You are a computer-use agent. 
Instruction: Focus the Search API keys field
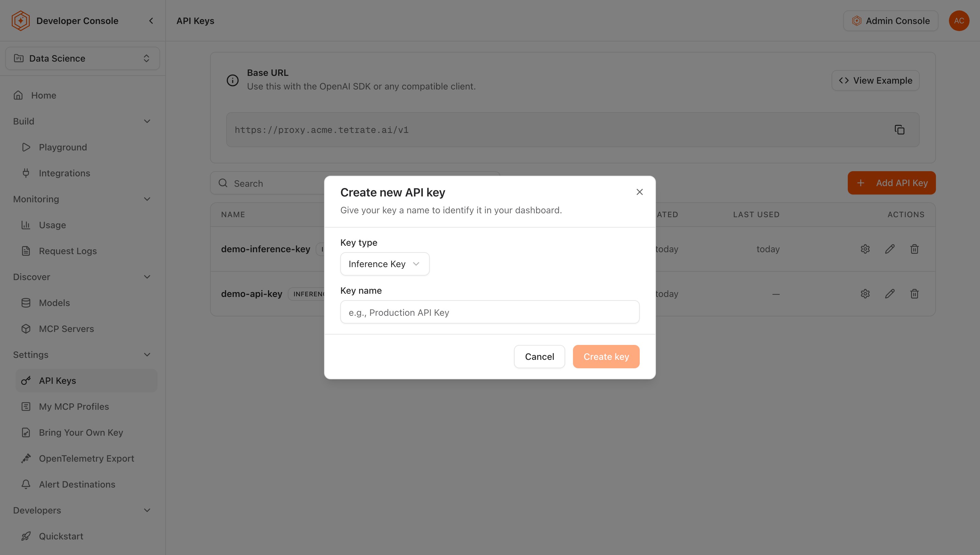click(355, 183)
